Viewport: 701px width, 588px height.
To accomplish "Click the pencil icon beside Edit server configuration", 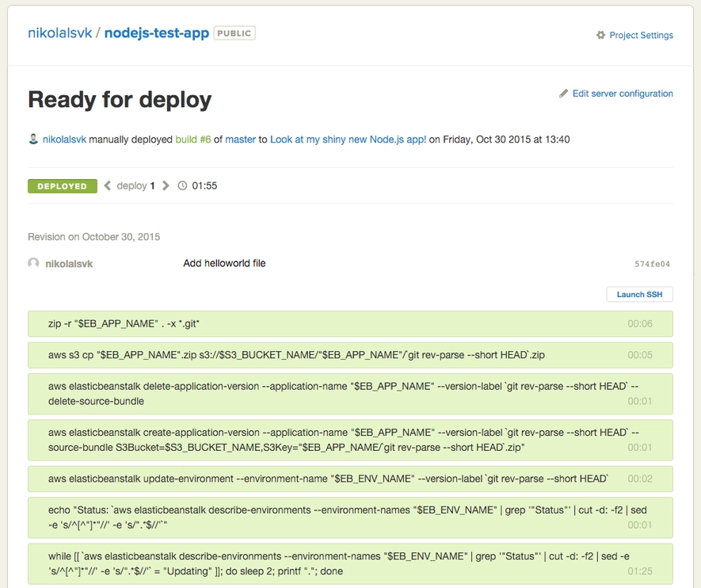I will pos(564,94).
